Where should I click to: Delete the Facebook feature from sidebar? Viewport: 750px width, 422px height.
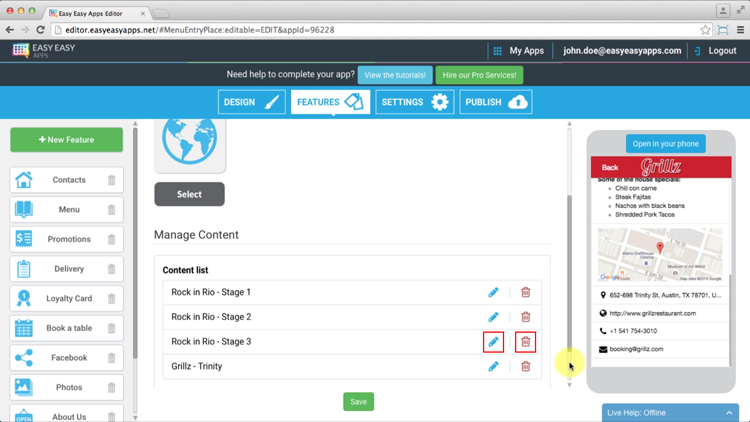point(111,358)
